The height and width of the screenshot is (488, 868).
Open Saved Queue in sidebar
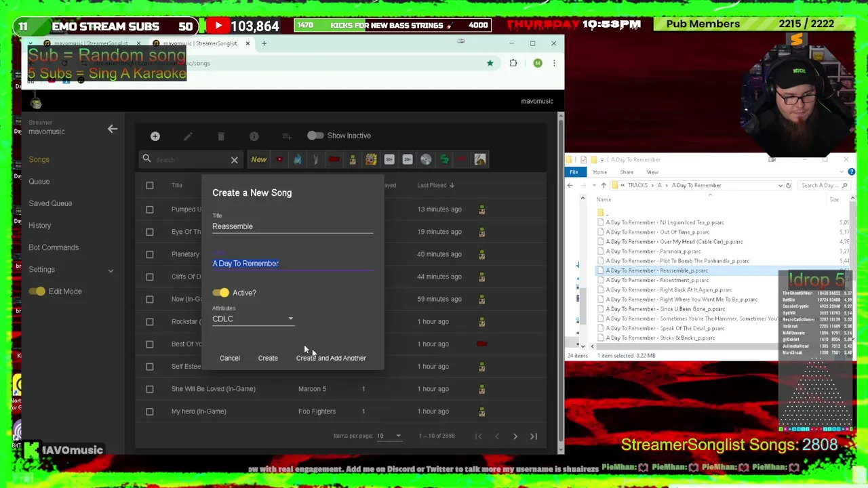tap(50, 203)
